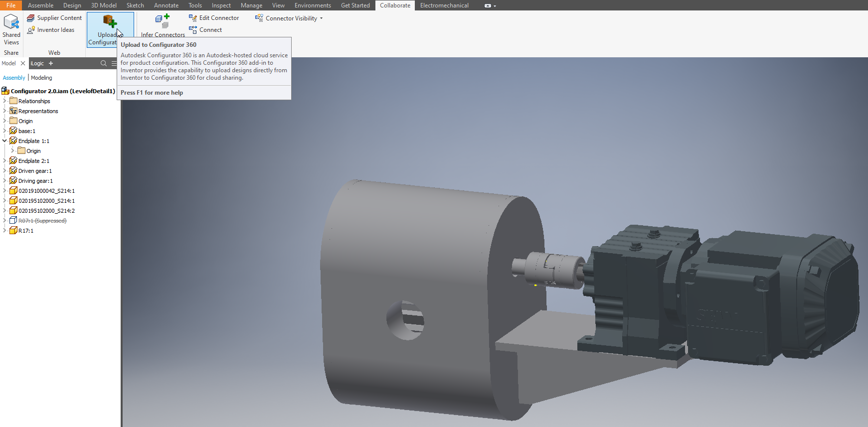Switch browser to Assembly view
Viewport: 868px width, 427px height.
tap(14, 78)
